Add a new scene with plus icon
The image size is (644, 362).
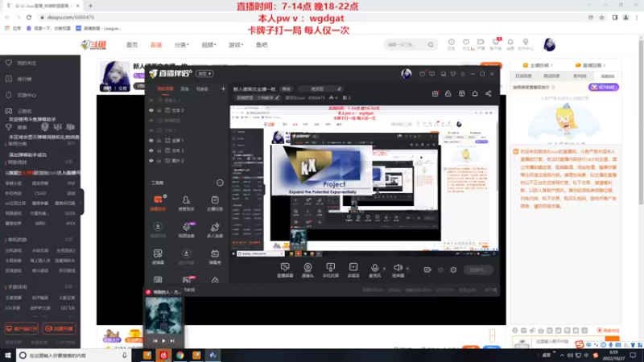223,88
